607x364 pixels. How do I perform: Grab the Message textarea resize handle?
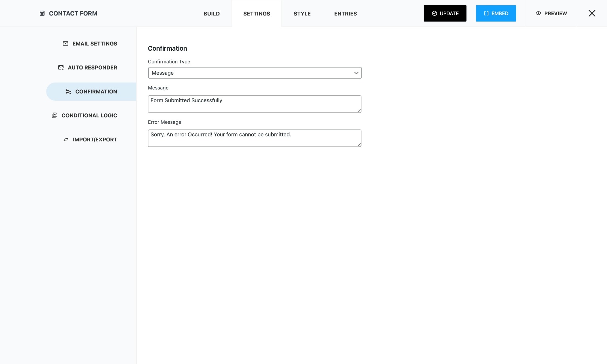coord(359,111)
